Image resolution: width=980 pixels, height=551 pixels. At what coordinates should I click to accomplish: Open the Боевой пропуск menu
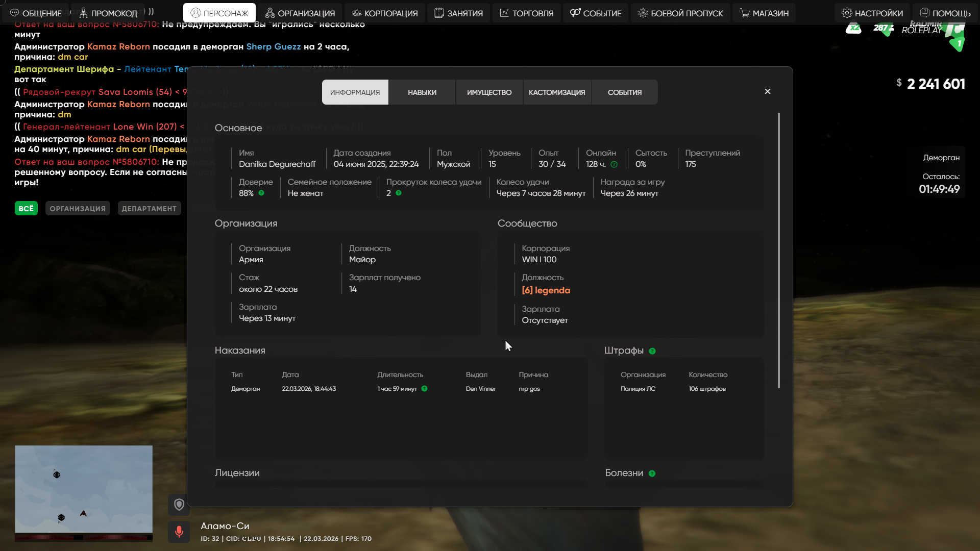(680, 13)
